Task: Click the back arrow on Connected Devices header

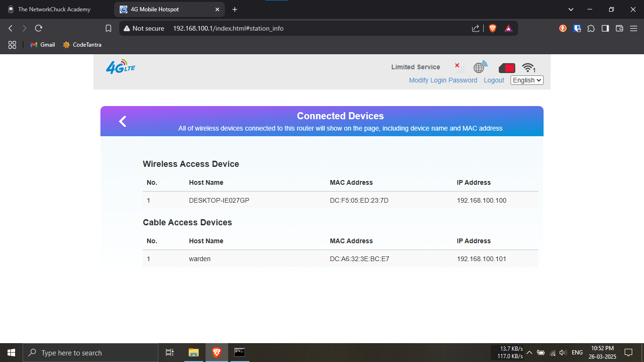Action: pyautogui.click(x=123, y=122)
